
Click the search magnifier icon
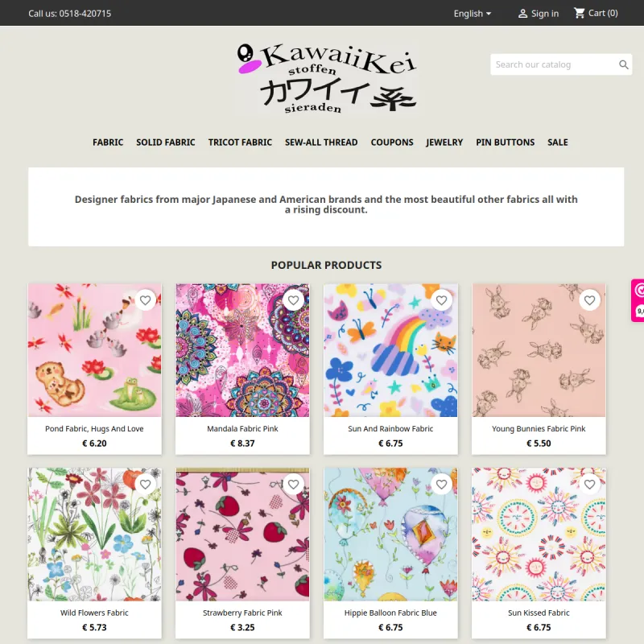pos(623,64)
